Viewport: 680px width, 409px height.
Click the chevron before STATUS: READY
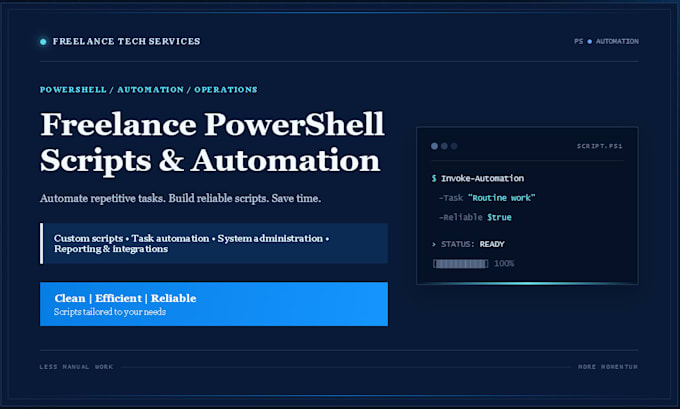click(434, 244)
